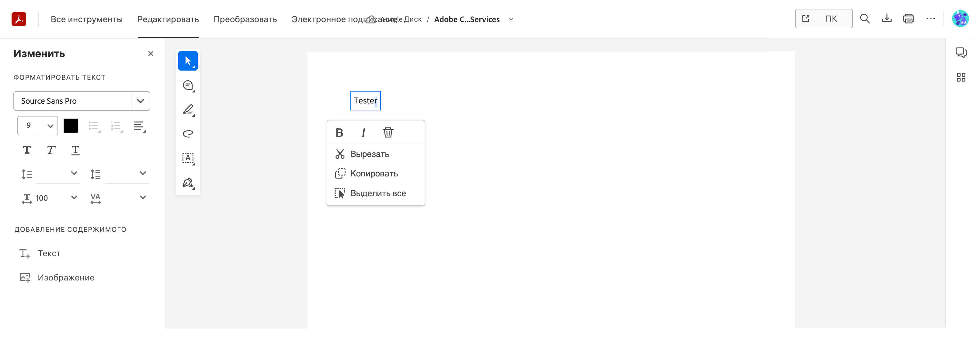Screen dimensions: 980x348
Task: Pick the freehand lasso draw tool
Action: 188,134
